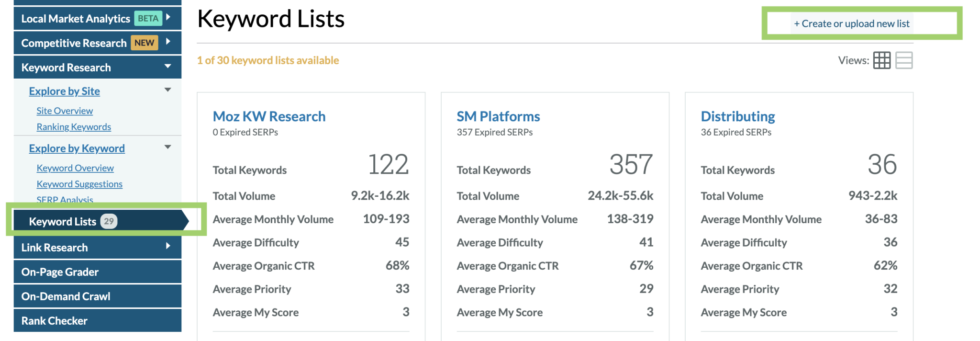Click Total Volume value 9.2k-16.2k
This screenshot has height=341, width=980.
pyautogui.click(x=380, y=195)
